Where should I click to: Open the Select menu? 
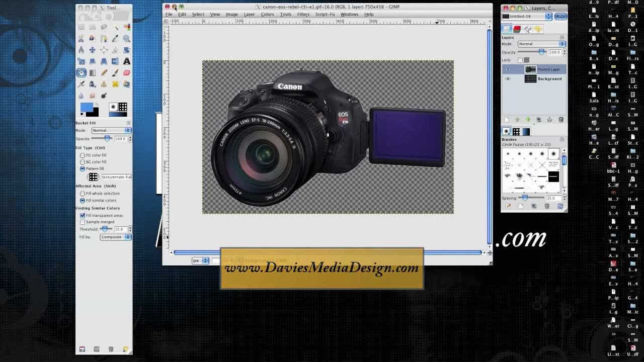pyautogui.click(x=198, y=14)
